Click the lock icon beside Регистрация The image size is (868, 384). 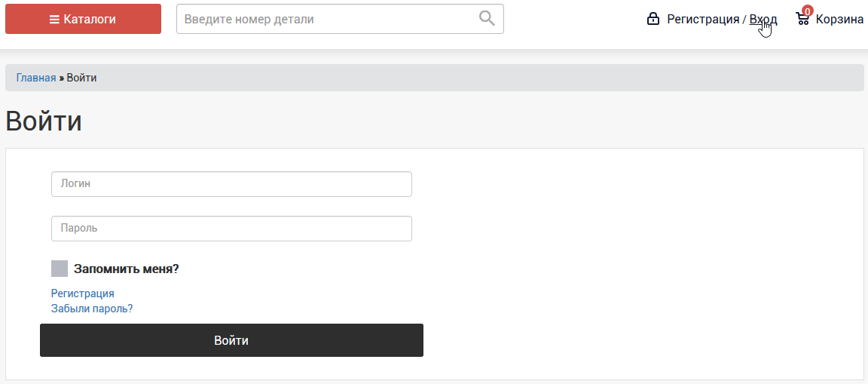coord(653,19)
